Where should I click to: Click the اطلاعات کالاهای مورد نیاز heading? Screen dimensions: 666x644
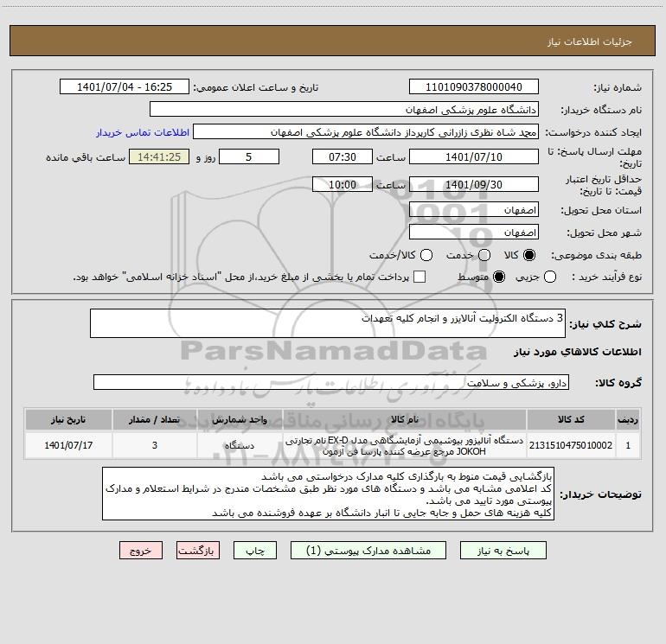[x=578, y=352]
